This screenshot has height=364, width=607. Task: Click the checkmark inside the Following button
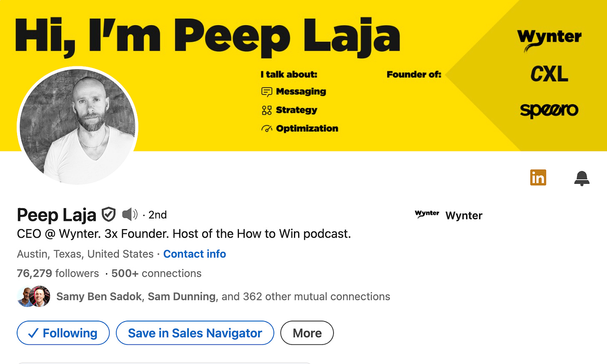tap(32, 333)
